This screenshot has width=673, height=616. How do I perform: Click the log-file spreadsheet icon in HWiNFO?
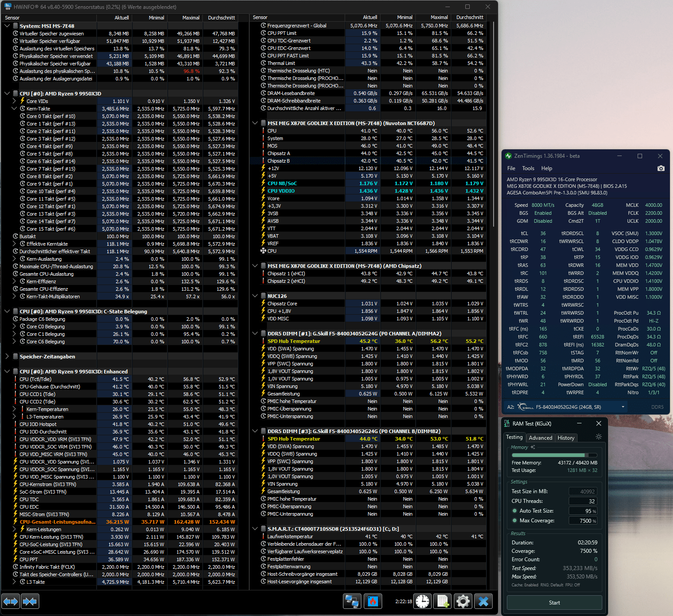click(x=443, y=601)
